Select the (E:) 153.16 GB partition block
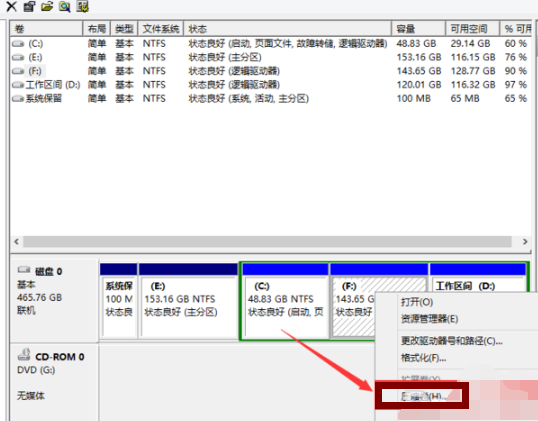Image resolution: width=538 pixels, height=421 pixels. pyautogui.click(x=188, y=301)
